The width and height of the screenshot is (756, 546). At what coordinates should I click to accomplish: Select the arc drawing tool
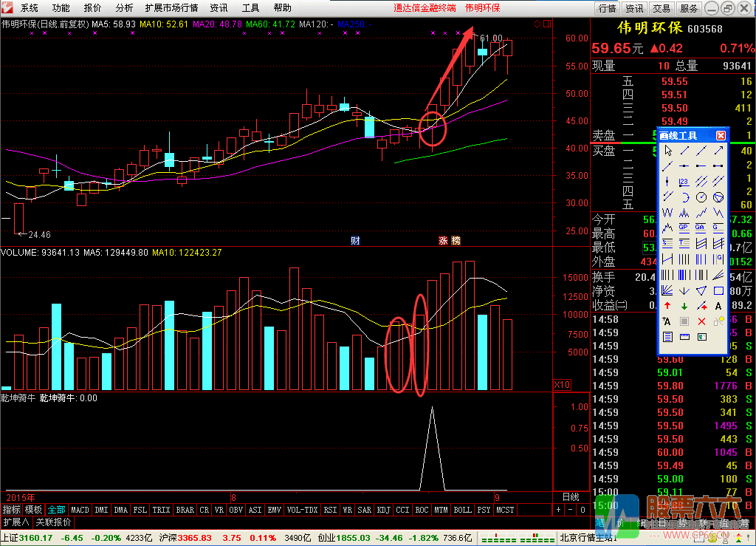[684, 197]
